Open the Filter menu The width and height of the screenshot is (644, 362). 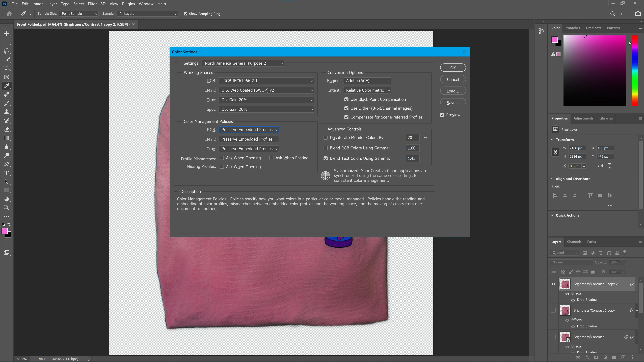click(92, 4)
